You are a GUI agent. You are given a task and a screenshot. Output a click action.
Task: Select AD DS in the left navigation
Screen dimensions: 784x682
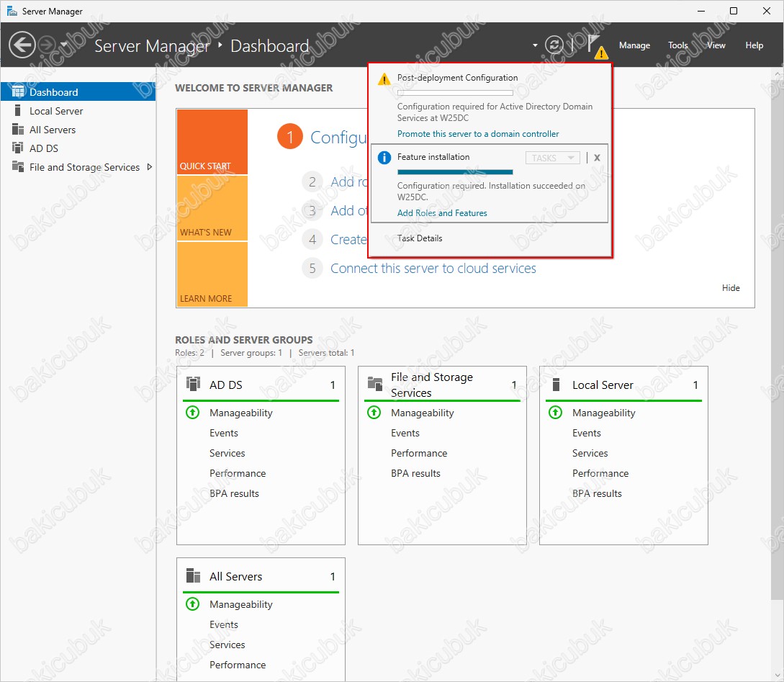point(78,148)
